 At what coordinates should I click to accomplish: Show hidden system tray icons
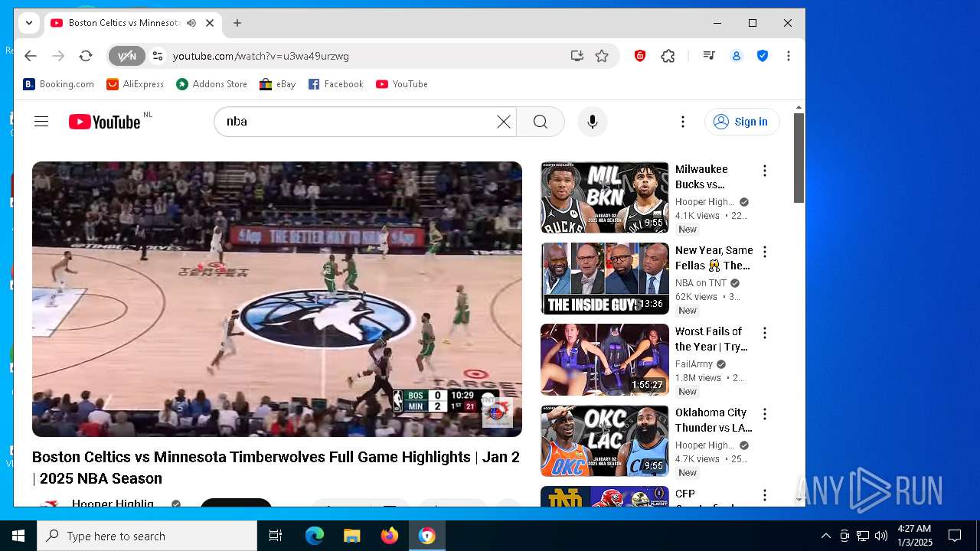[x=825, y=536]
